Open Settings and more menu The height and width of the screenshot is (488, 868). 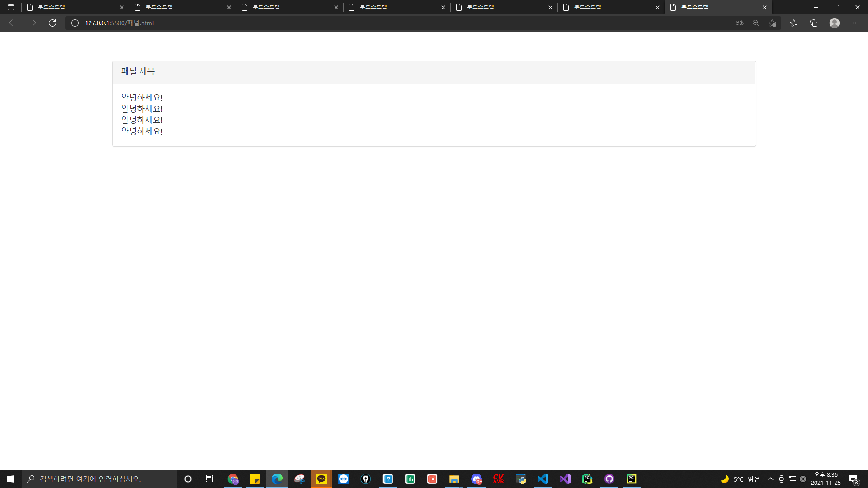pyautogui.click(x=855, y=23)
